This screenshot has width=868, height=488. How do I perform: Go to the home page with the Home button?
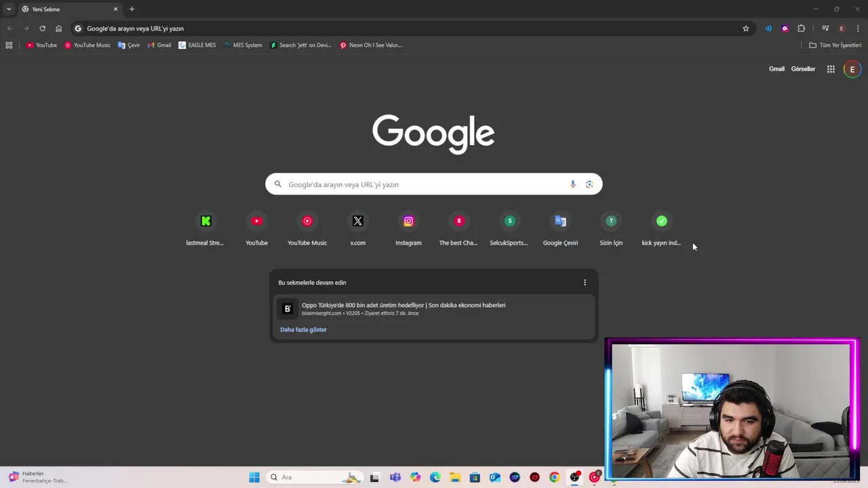(x=58, y=28)
